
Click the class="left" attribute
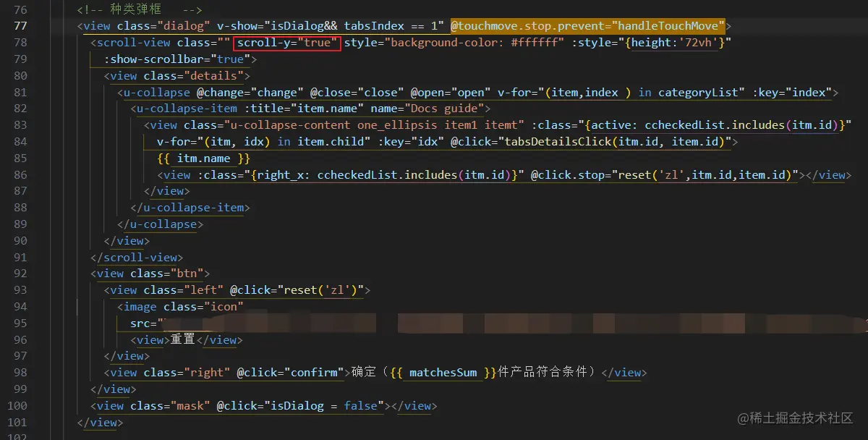click(183, 290)
